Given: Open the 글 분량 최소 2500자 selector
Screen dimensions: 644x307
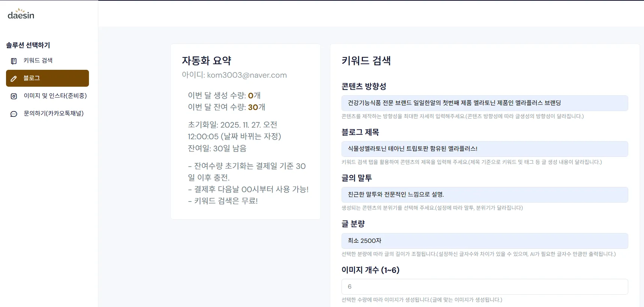Looking at the screenshot, I should (x=485, y=241).
